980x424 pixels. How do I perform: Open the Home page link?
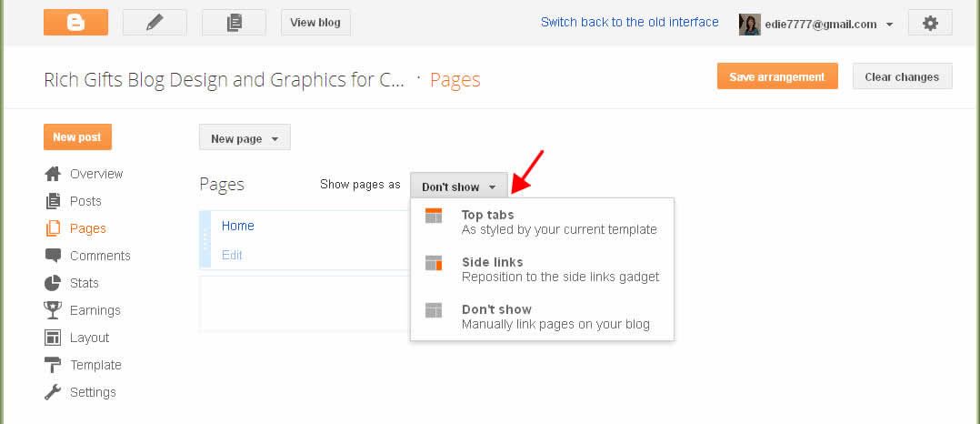point(237,226)
